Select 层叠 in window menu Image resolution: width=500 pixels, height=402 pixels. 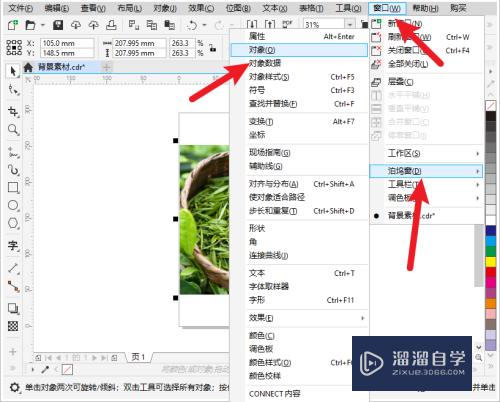(x=426, y=82)
